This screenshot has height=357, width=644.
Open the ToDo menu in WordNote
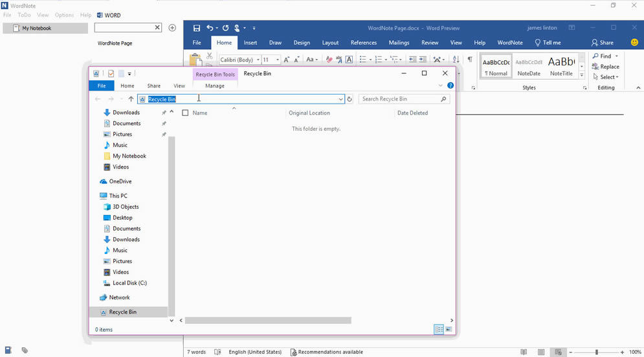point(24,15)
